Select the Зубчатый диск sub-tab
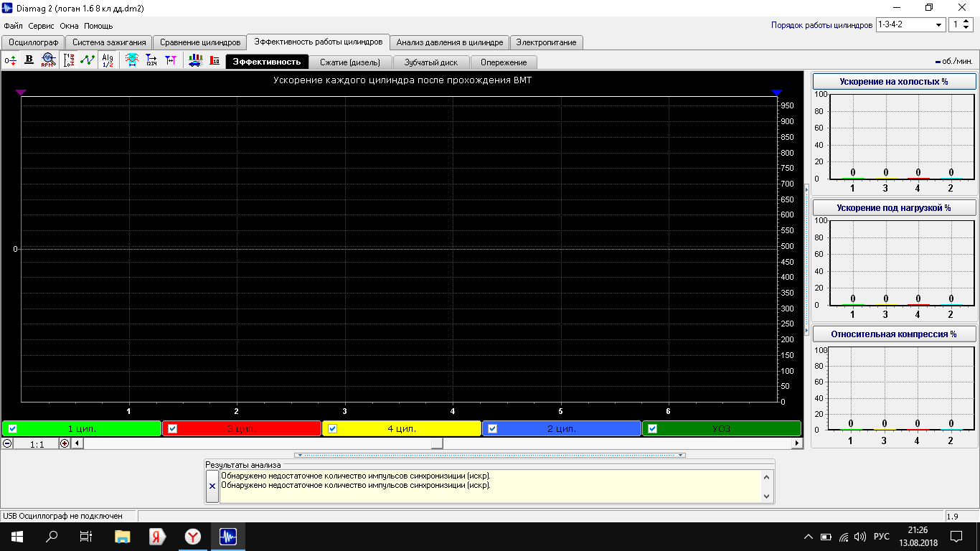 [430, 62]
